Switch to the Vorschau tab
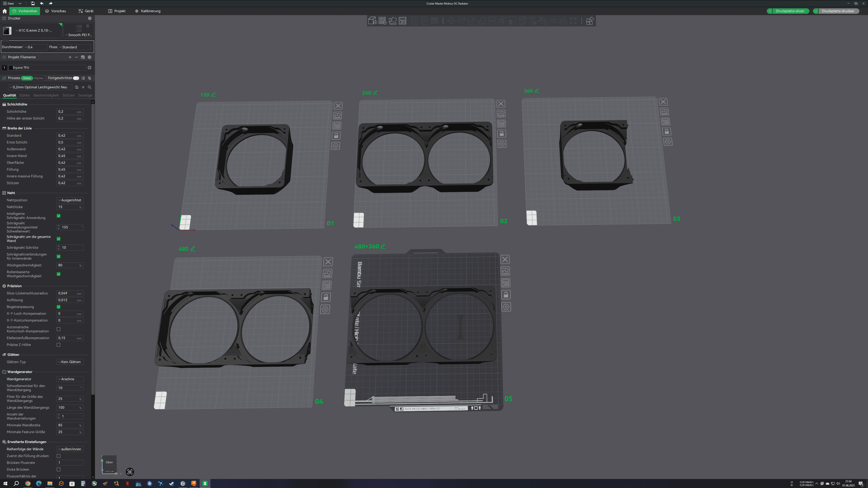The width and height of the screenshot is (868, 488). pos(56,11)
